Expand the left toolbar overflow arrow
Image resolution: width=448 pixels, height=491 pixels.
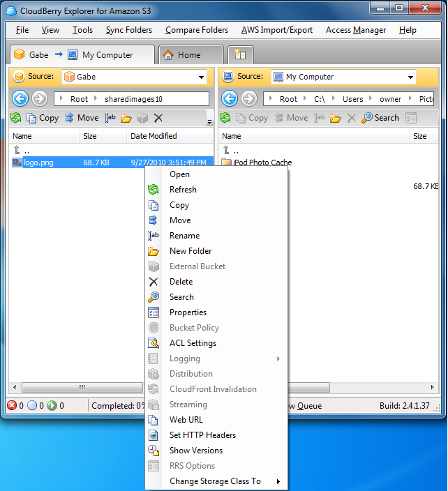coord(209,122)
